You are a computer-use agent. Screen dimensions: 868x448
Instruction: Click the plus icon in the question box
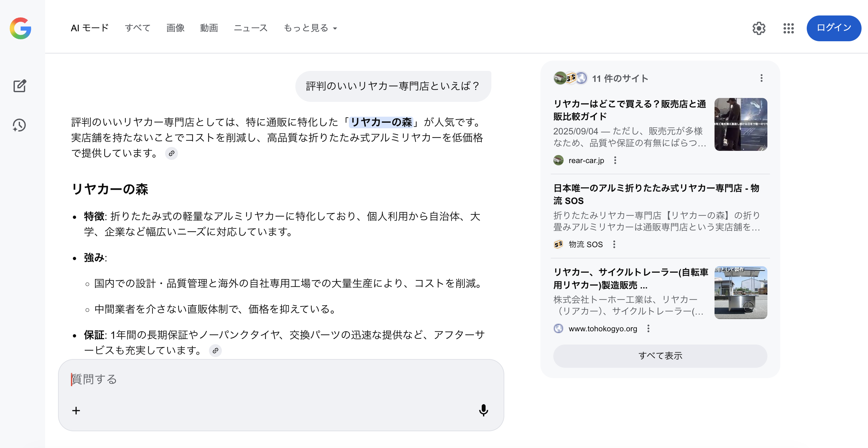(76, 411)
